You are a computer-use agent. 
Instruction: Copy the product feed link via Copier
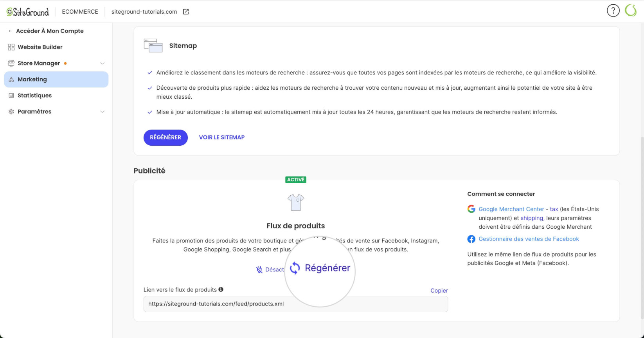(439, 291)
